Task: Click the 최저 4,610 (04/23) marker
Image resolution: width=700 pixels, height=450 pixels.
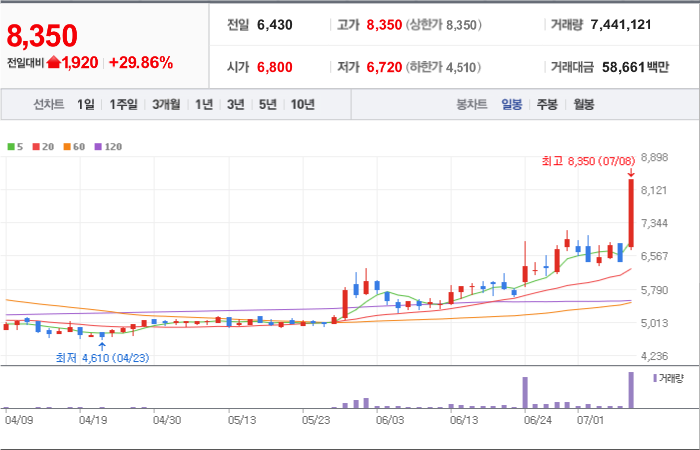Action: (x=103, y=358)
